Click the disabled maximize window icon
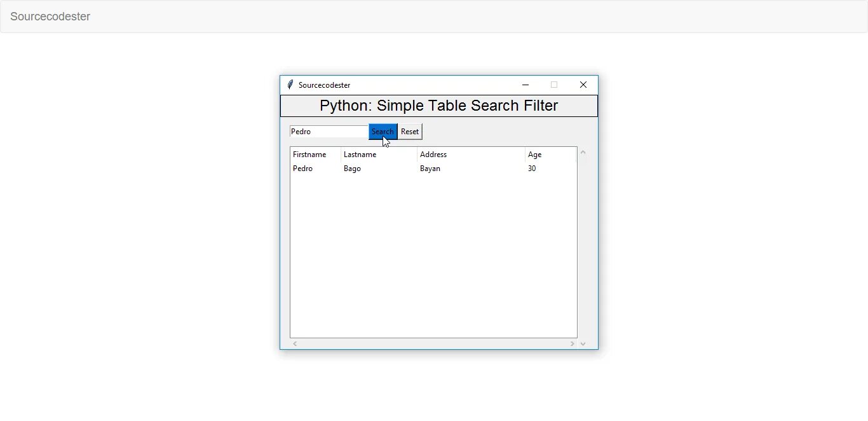This screenshot has height=421, width=868. click(554, 85)
